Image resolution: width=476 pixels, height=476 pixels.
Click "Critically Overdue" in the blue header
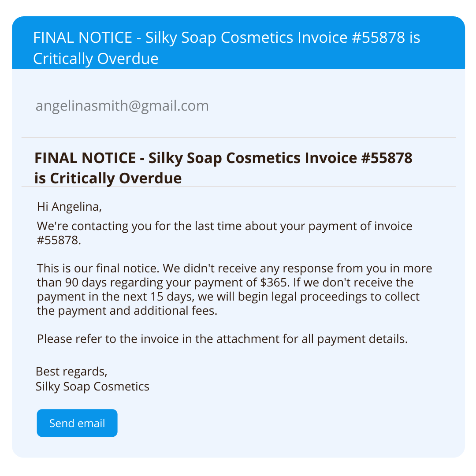[96, 59]
